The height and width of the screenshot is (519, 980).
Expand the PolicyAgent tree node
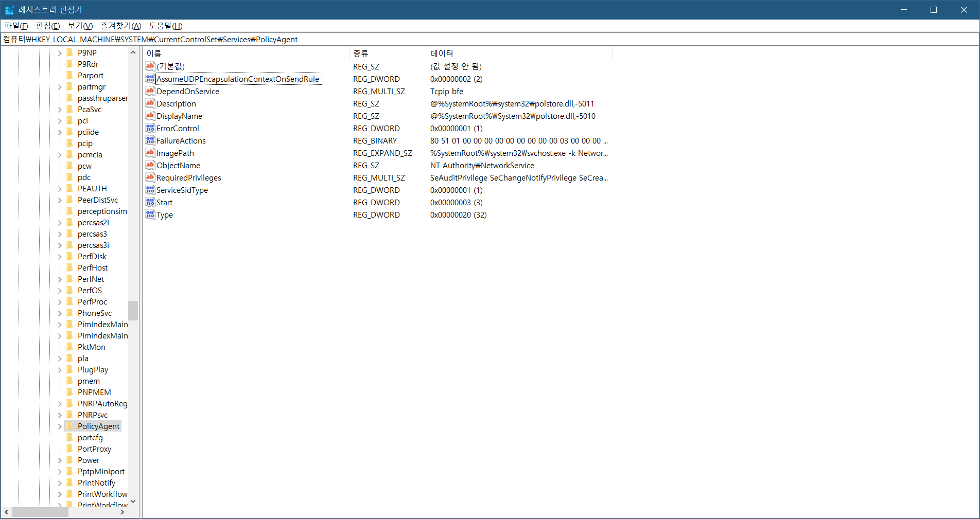[x=60, y=426]
